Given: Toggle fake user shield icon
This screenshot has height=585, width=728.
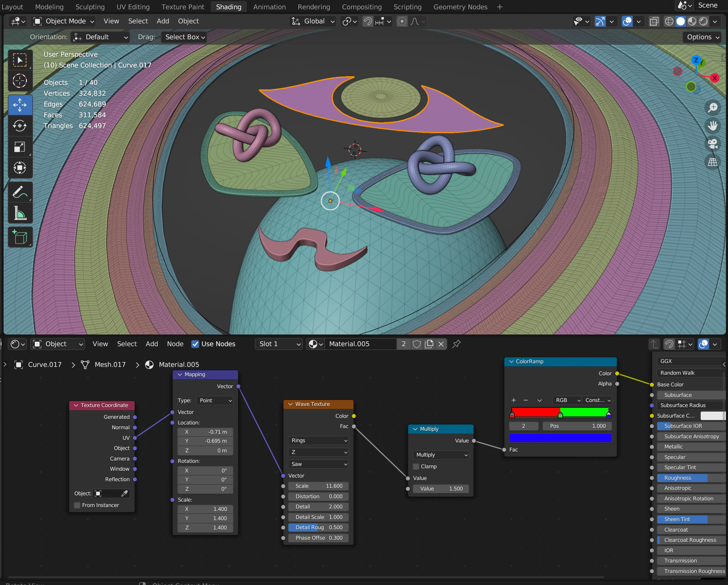Looking at the screenshot, I should click(x=417, y=344).
